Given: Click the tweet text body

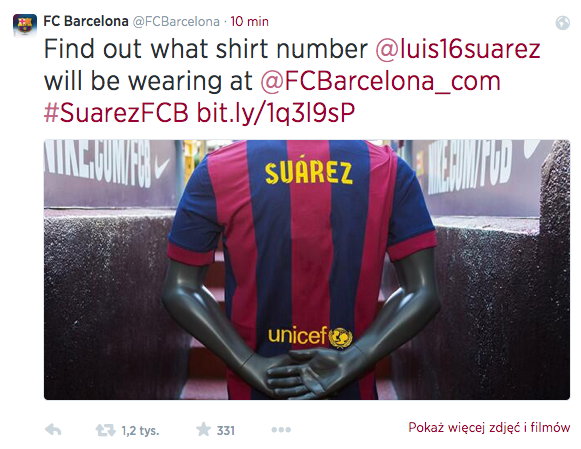Looking at the screenshot, I should (292, 81).
